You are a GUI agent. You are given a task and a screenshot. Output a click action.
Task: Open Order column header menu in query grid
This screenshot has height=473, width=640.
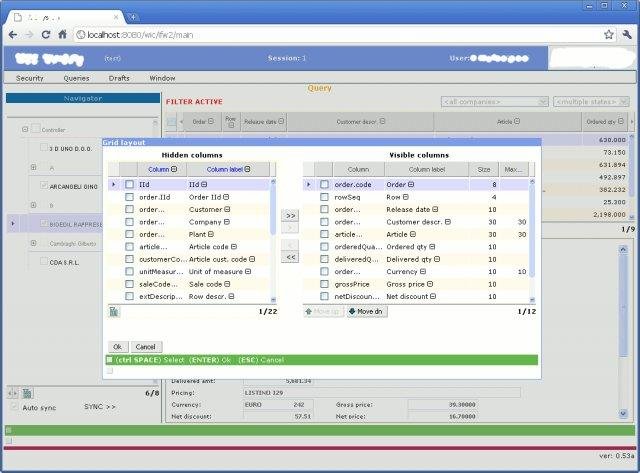click(211, 121)
